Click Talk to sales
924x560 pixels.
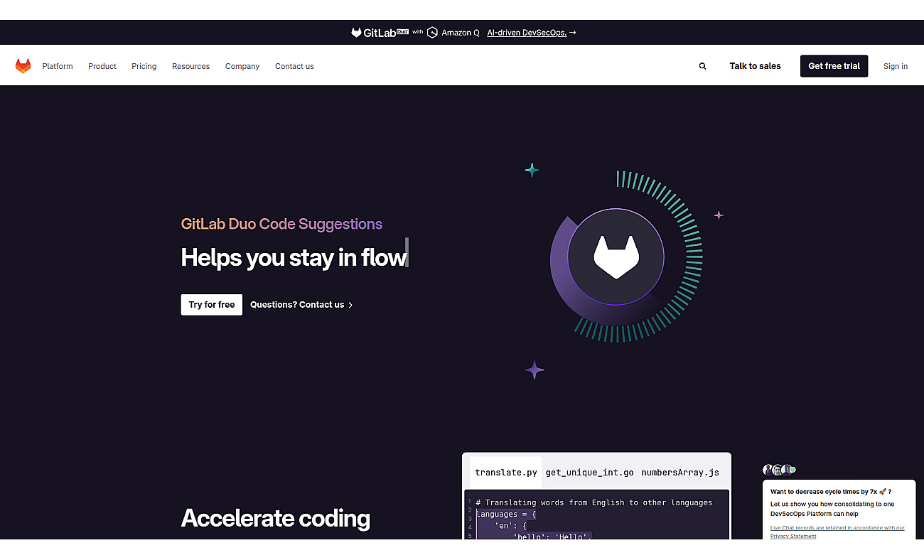(x=755, y=66)
